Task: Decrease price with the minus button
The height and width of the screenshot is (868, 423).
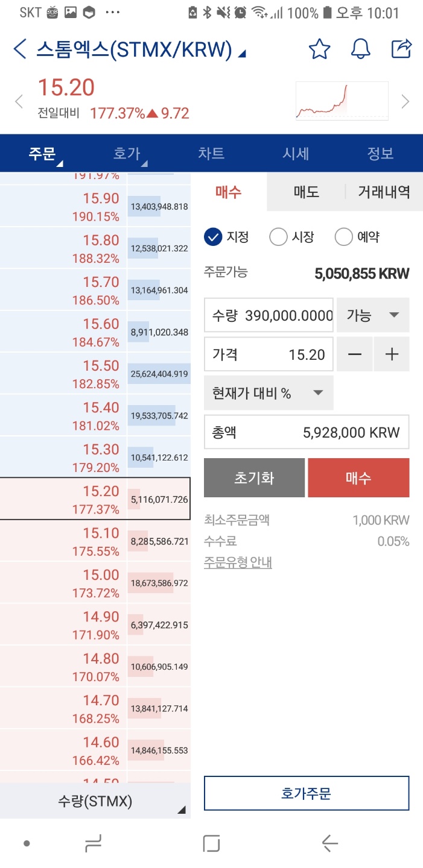Action: pos(355,354)
